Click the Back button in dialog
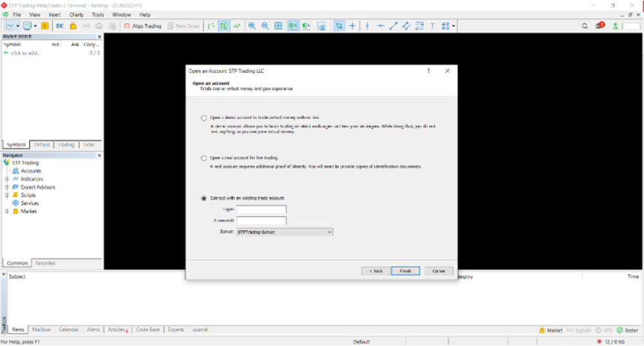The height and width of the screenshot is (346, 644). click(x=376, y=271)
